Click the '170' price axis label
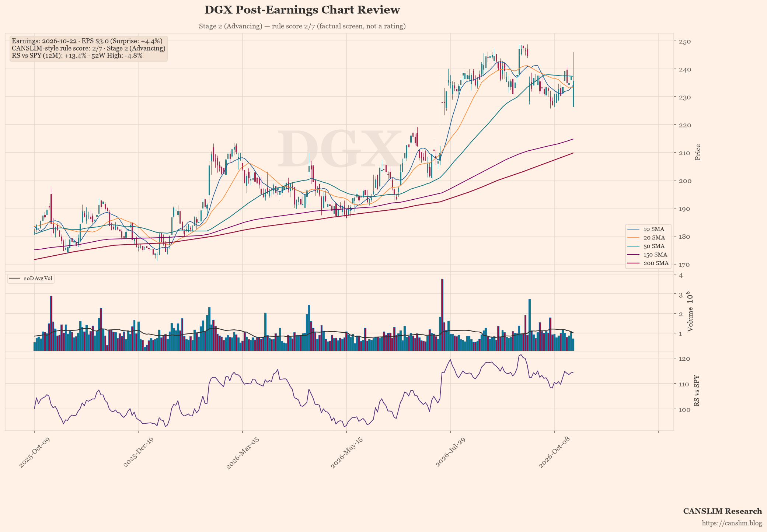The image size is (767, 532). click(685, 264)
